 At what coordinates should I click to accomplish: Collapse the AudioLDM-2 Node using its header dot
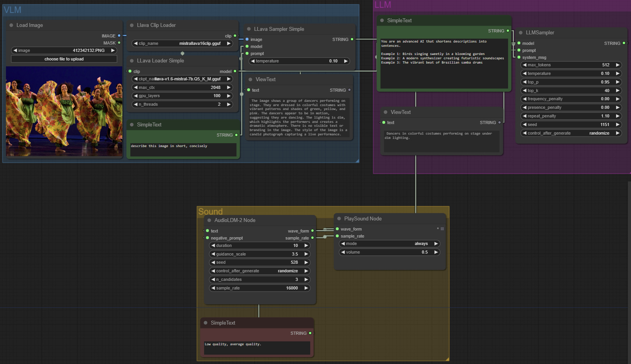tap(210, 220)
